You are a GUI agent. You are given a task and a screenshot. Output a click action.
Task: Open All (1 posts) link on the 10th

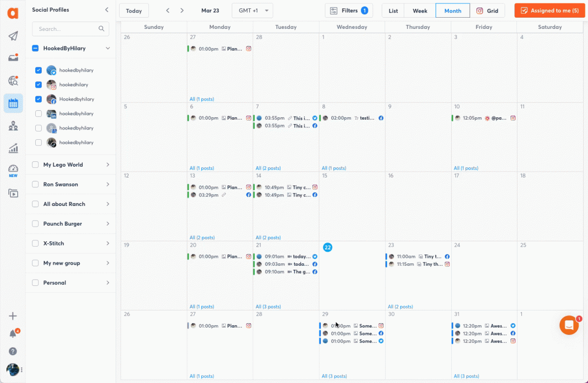(466, 168)
